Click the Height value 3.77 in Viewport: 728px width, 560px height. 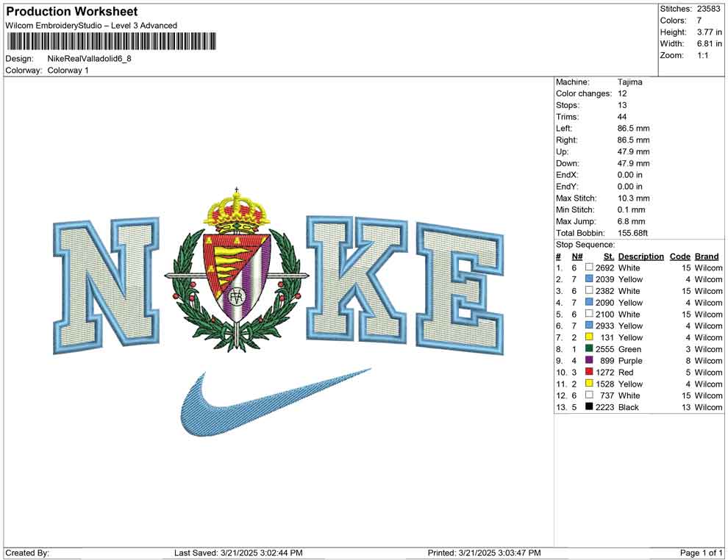click(x=709, y=32)
